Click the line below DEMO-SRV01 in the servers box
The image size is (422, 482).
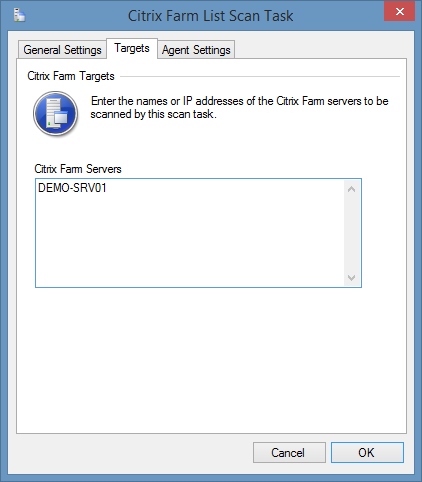click(x=190, y=201)
